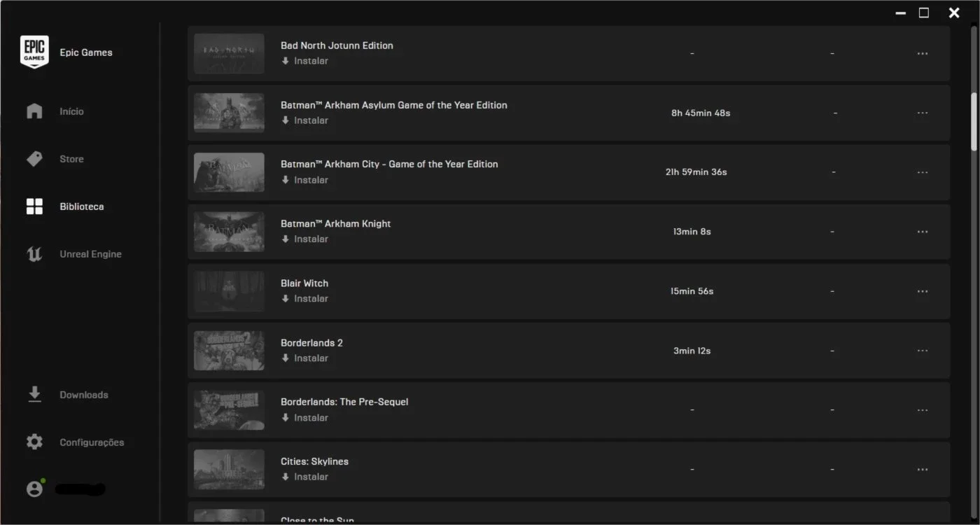Click the user profile avatar icon
The height and width of the screenshot is (525, 980).
pos(34,489)
